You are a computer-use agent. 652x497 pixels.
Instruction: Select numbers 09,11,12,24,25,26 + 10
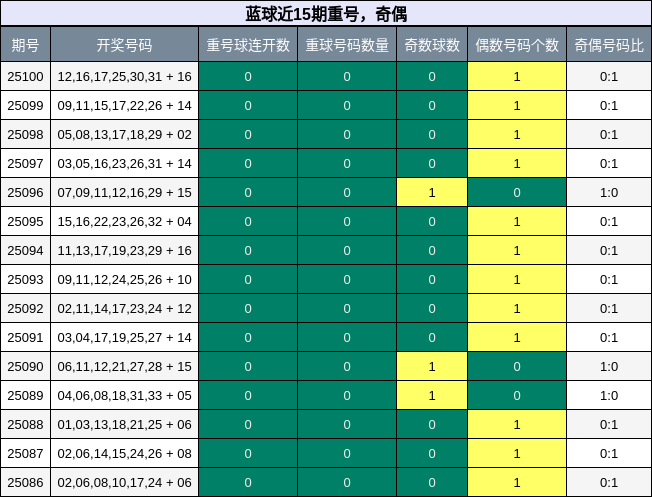pyautogui.click(x=124, y=279)
